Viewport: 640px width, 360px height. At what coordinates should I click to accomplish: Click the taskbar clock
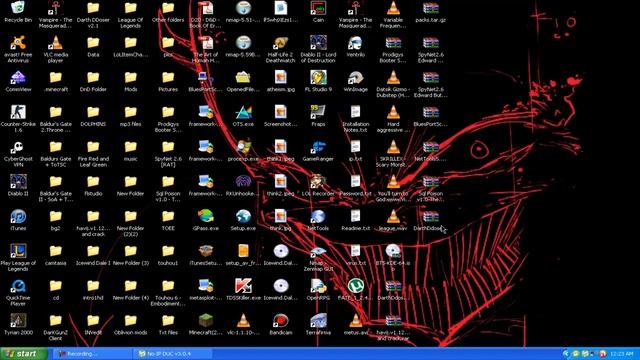[621, 354]
